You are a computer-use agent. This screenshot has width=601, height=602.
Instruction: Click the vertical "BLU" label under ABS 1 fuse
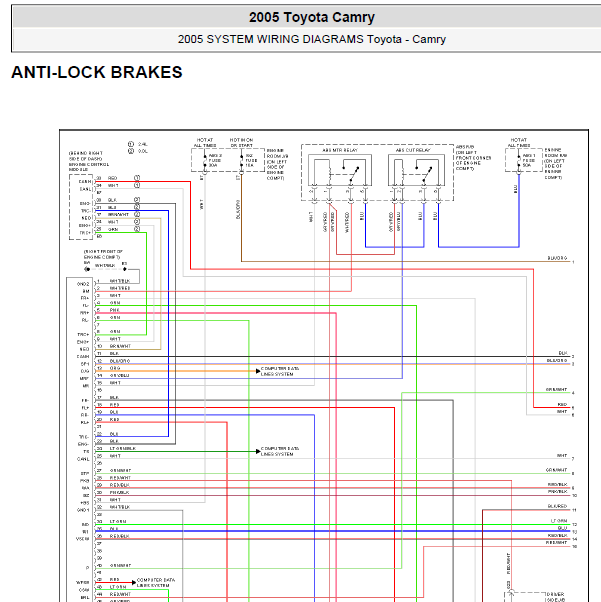point(515,189)
